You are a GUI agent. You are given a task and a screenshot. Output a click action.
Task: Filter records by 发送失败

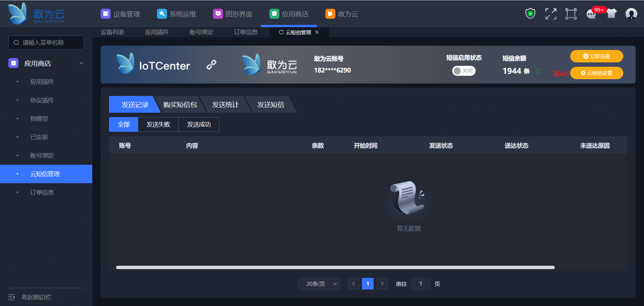158,124
